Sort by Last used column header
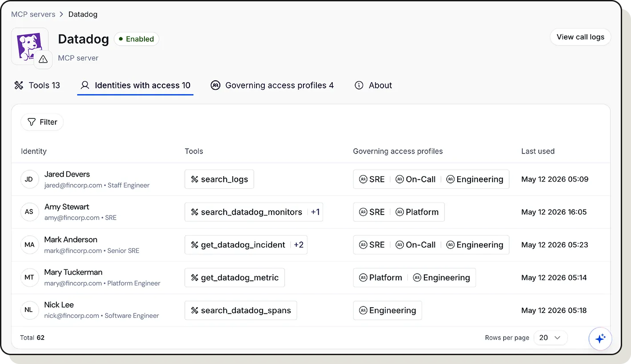Image resolution: width=631 pixels, height=364 pixels. coord(538,151)
